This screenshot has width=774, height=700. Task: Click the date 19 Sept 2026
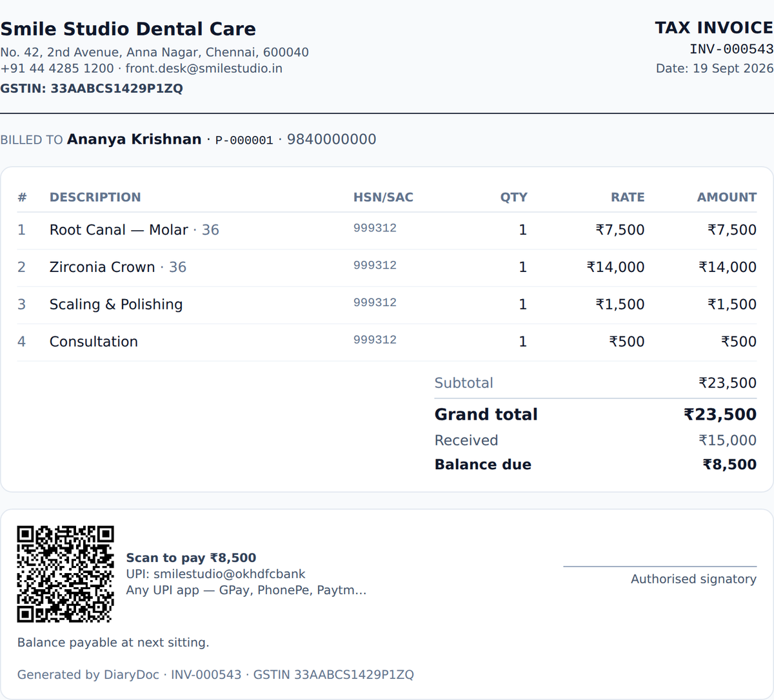(733, 68)
